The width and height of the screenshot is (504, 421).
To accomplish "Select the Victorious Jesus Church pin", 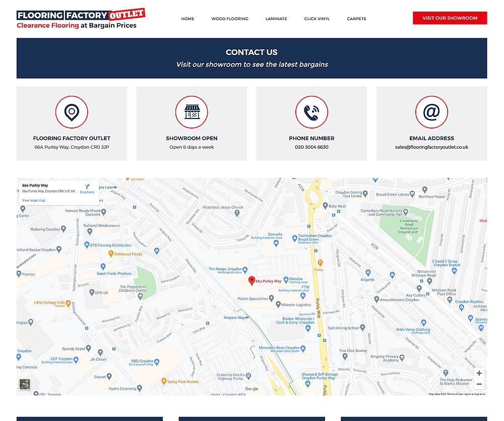I will pyautogui.click(x=237, y=213).
